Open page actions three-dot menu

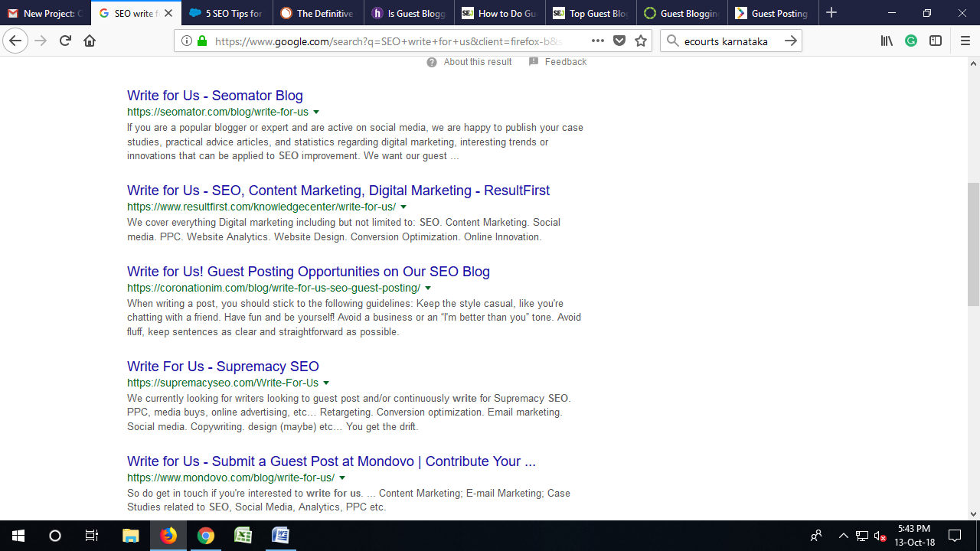[598, 41]
